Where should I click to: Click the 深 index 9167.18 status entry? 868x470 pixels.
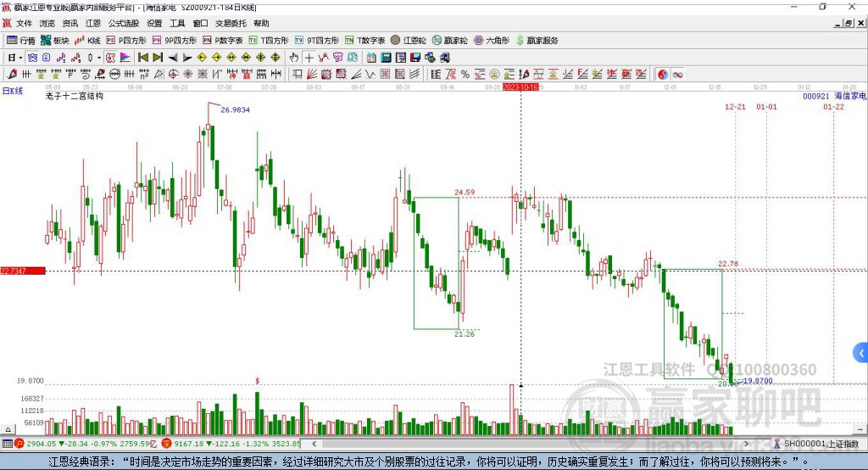[230, 444]
